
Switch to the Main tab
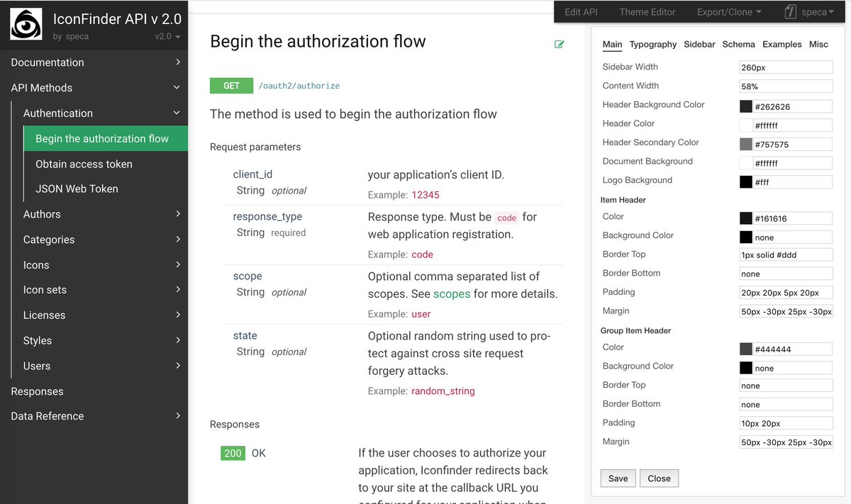(612, 44)
